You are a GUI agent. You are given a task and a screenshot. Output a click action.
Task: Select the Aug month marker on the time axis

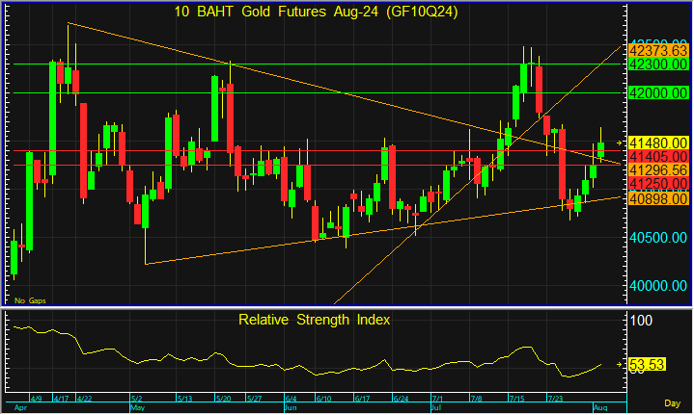(601, 407)
